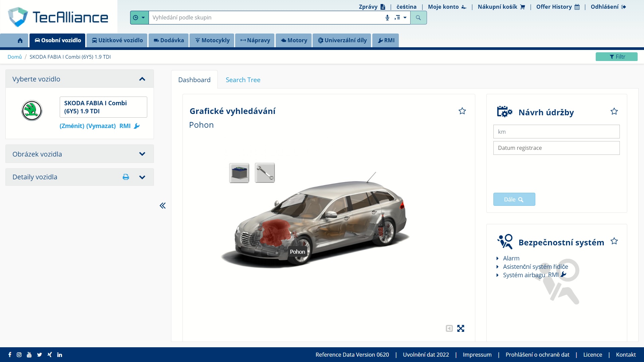This screenshot has height=362, width=644.
Task: Open the Facebook footer icon
Action: click(10, 355)
